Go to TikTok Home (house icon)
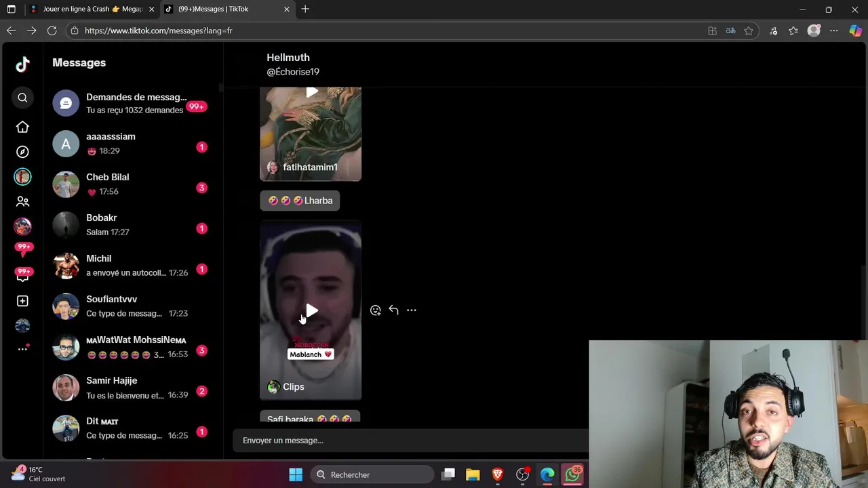The height and width of the screenshot is (488, 868). 22,127
